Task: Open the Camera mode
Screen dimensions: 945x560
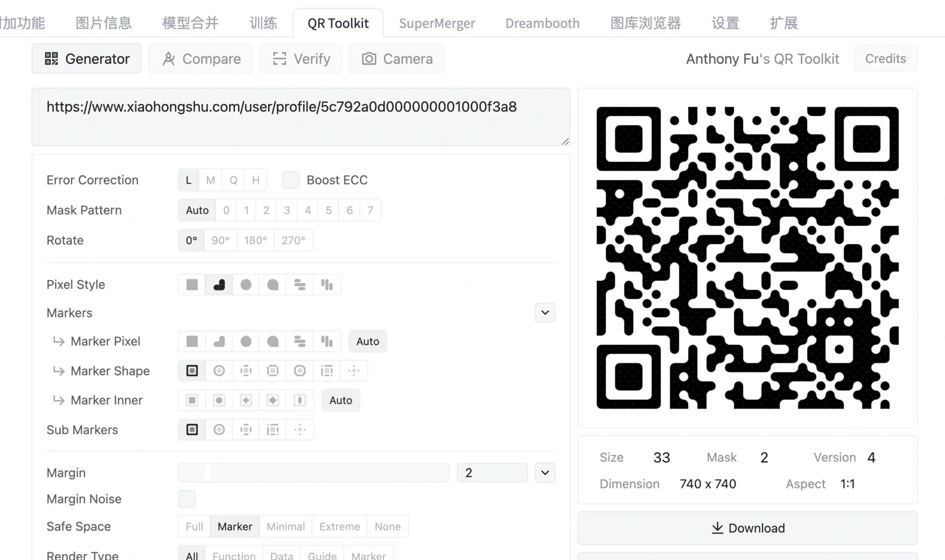Action: coord(397,59)
